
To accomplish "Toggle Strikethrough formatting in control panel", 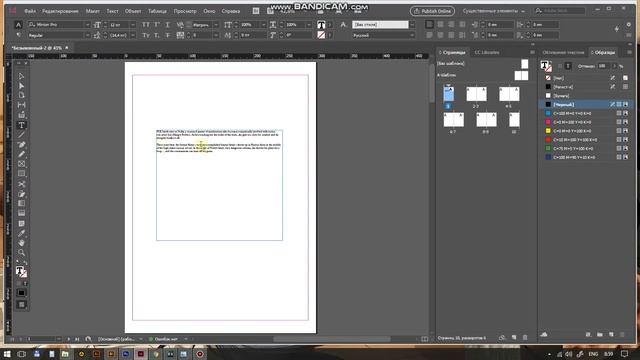I will coord(167,36).
